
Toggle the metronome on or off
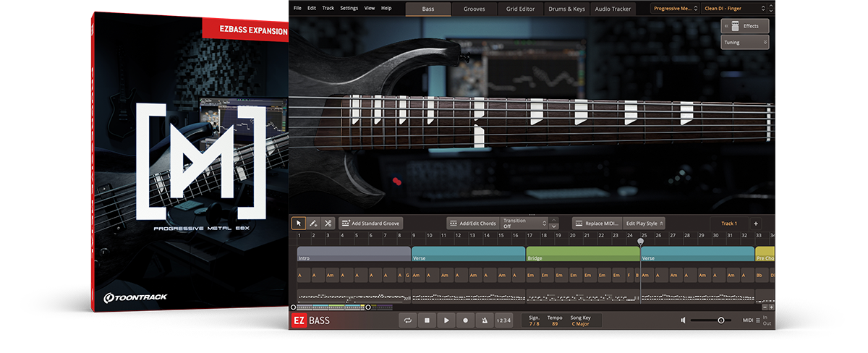click(484, 320)
